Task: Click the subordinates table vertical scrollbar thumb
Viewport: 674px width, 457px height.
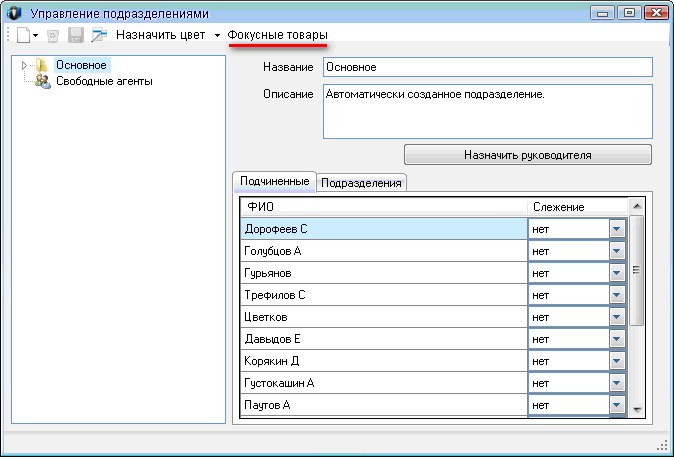Action: point(637,270)
